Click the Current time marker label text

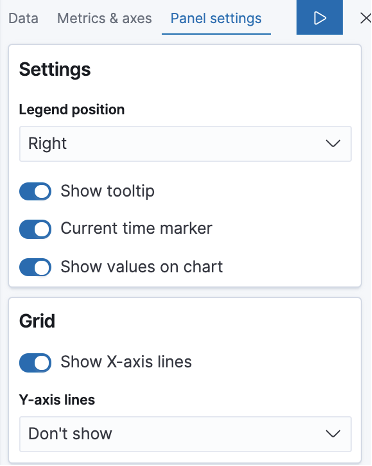pos(136,229)
